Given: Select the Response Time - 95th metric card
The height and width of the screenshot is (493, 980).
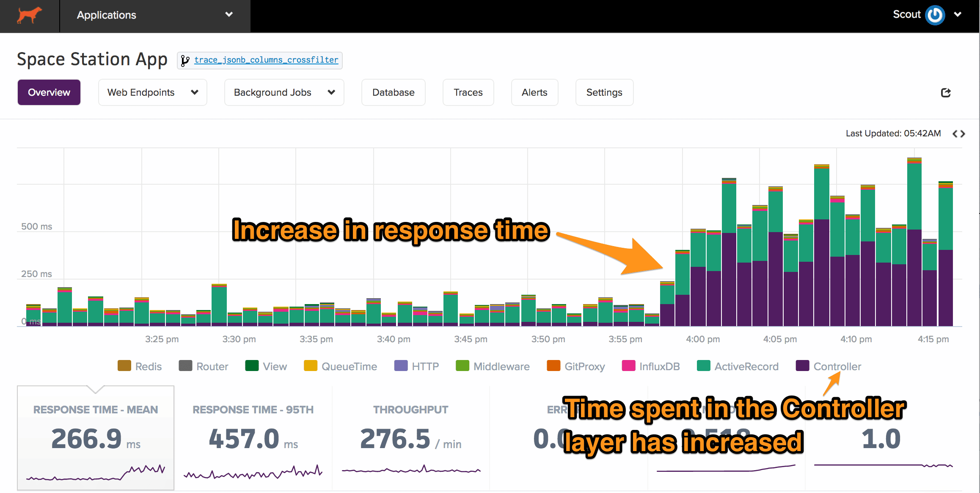Looking at the screenshot, I should tap(253, 438).
